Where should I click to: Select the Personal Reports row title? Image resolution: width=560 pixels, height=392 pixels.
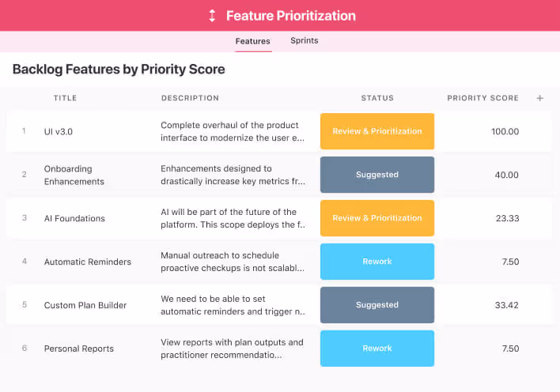[79, 349]
